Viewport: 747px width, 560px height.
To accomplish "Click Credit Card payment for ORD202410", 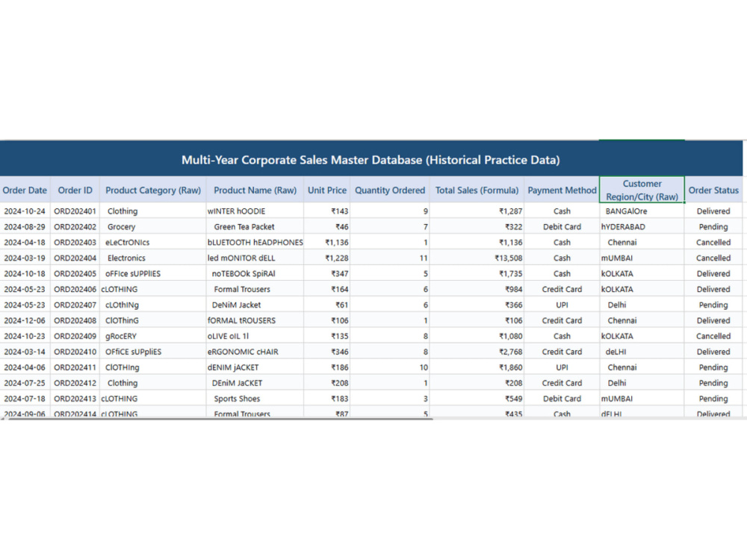I will (562, 352).
